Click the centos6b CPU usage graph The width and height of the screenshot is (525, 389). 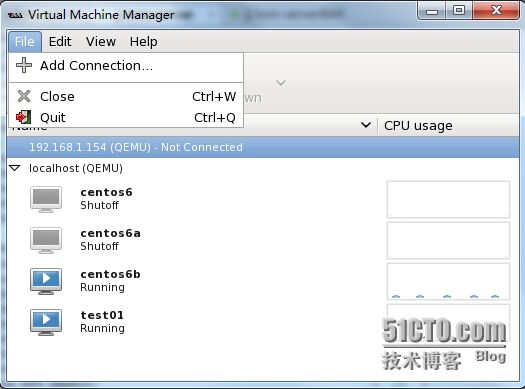[x=448, y=281]
